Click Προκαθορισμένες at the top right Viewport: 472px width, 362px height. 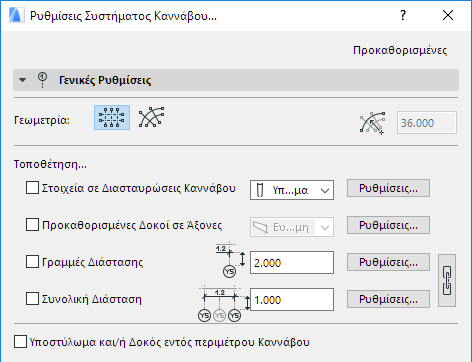pos(400,50)
